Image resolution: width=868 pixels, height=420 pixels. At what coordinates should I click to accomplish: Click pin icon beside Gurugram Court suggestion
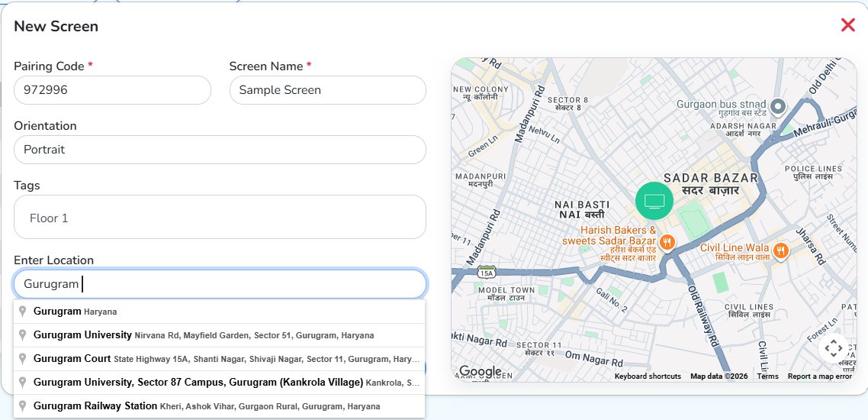[x=23, y=359]
